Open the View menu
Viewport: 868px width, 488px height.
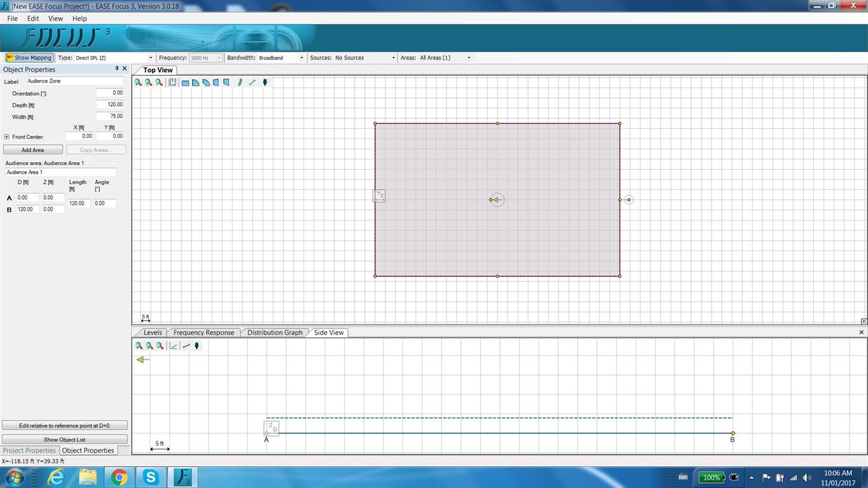(x=55, y=18)
